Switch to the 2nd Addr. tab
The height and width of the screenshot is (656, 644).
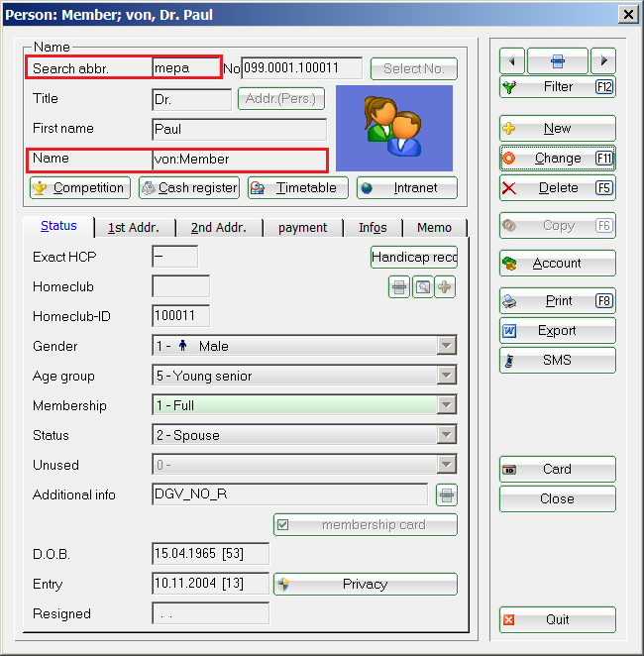click(219, 228)
